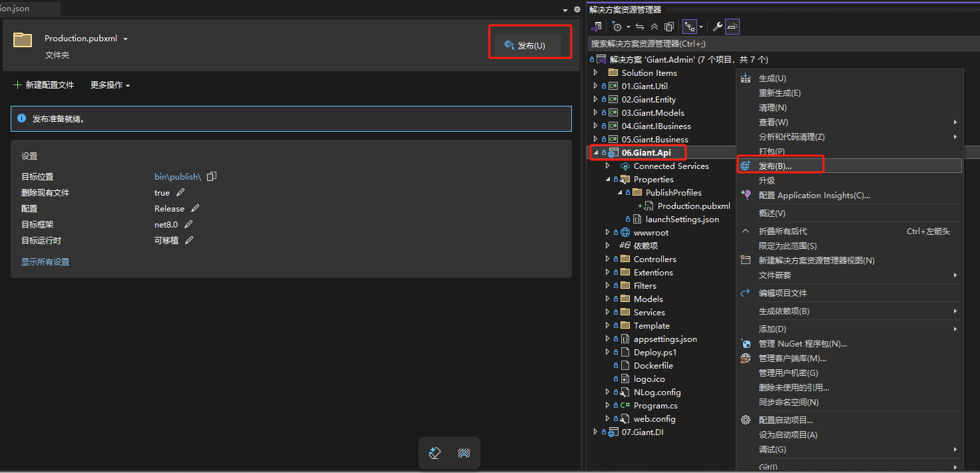Expand the Controllers folder in tree
This screenshot has width=980, height=473.
pyautogui.click(x=607, y=259)
